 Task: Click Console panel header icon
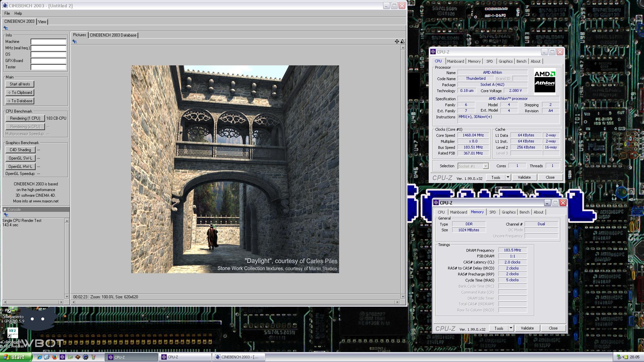pos(5,209)
